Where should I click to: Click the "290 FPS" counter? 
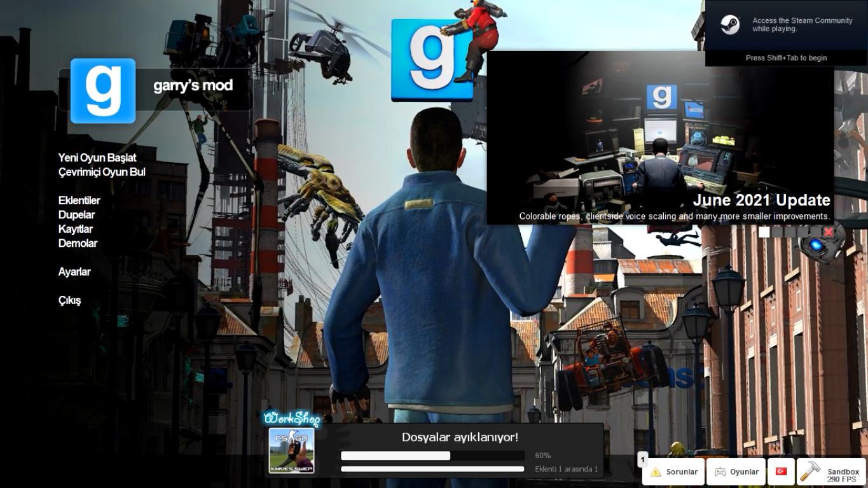click(x=843, y=479)
